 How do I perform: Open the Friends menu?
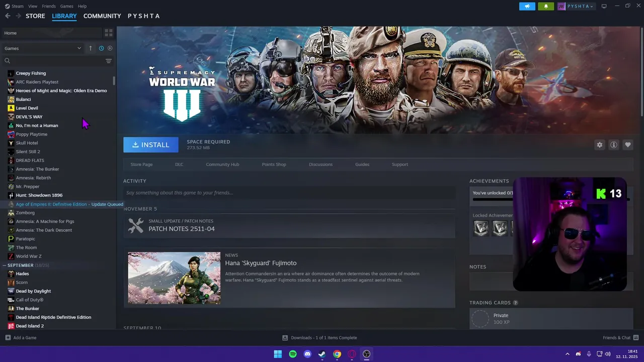(x=49, y=6)
